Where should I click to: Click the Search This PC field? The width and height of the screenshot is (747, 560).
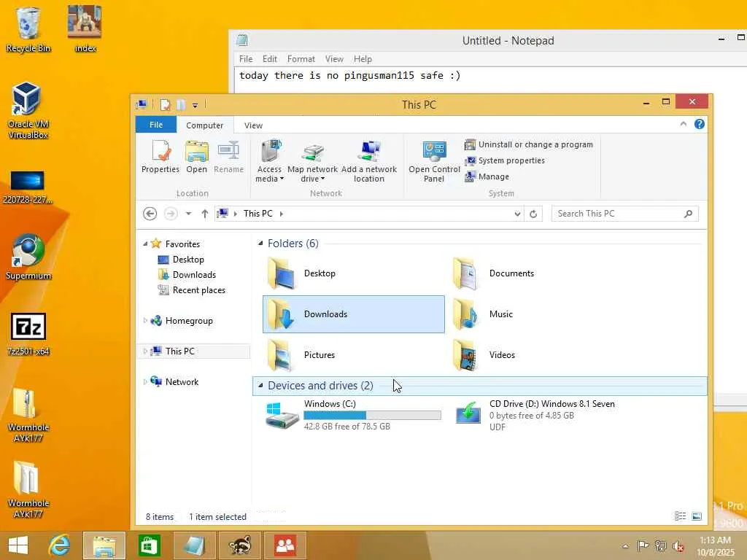(625, 214)
